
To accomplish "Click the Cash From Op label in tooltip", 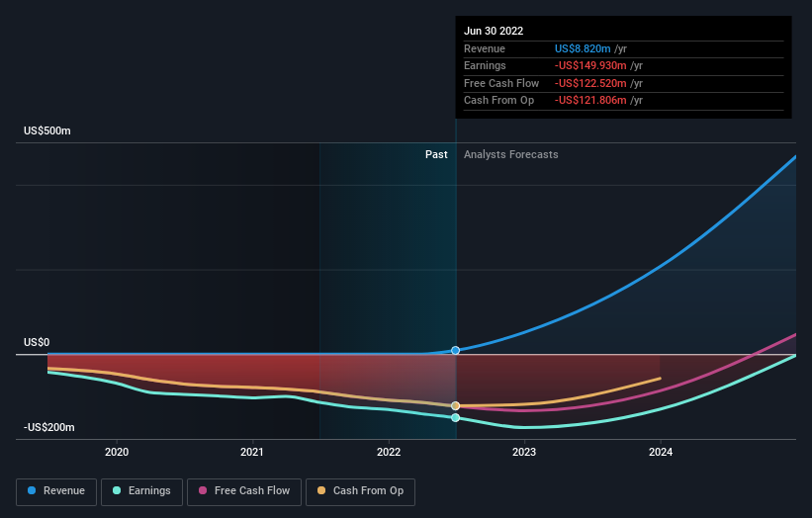I will point(498,101).
